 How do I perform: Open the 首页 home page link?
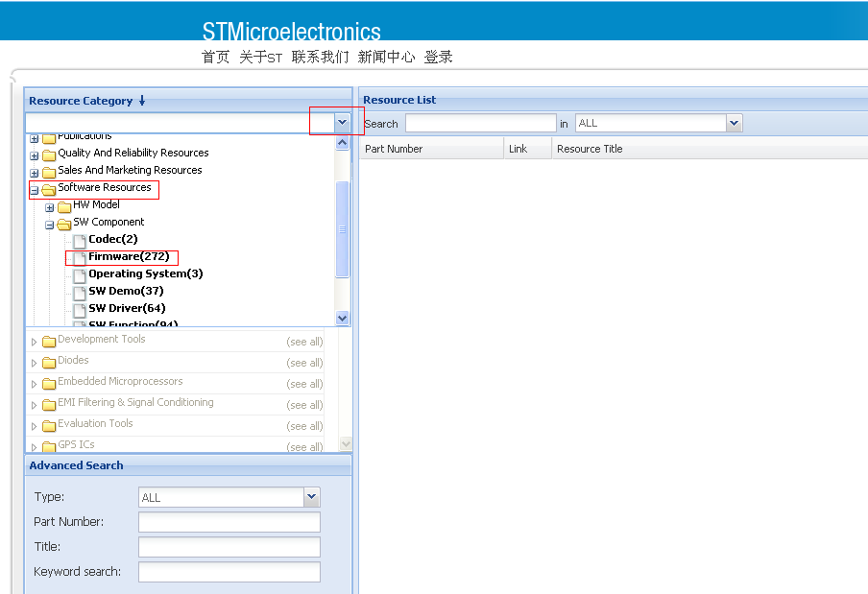pyautogui.click(x=215, y=57)
